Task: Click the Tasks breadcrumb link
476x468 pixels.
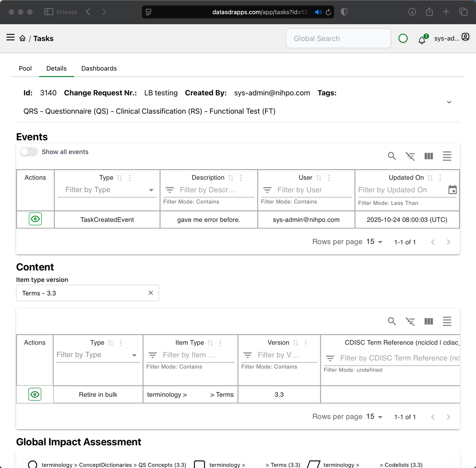Action: [x=43, y=38]
